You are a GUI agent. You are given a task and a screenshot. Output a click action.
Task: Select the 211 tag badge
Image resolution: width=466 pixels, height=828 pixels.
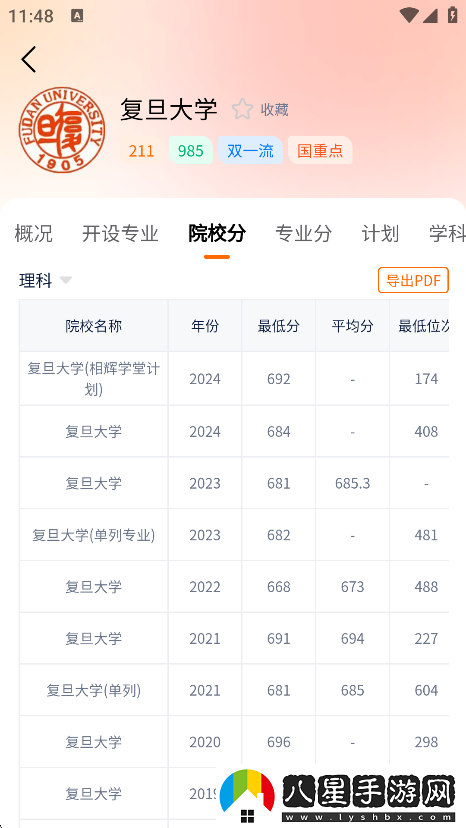pyautogui.click(x=141, y=151)
